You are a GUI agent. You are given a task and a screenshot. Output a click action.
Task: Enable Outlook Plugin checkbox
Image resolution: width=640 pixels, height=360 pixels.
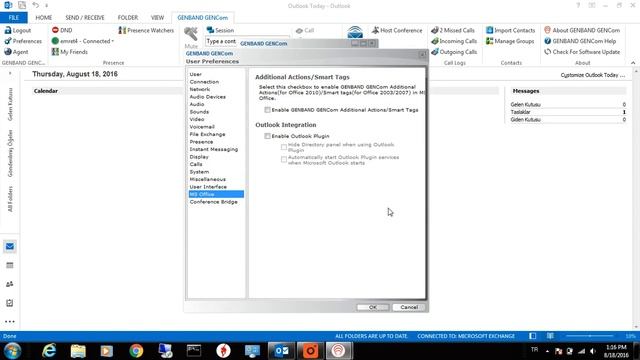click(267, 136)
